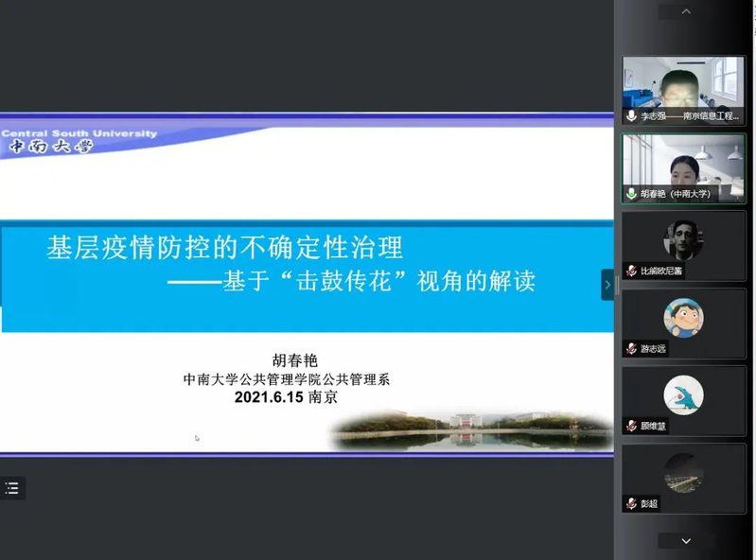Click 游志远's cartoon avatar

(683, 318)
